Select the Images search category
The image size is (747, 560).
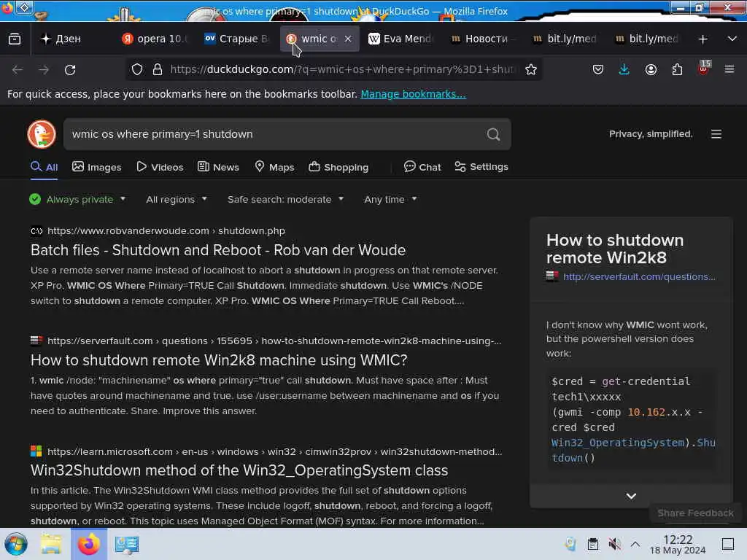click(97, 167)
